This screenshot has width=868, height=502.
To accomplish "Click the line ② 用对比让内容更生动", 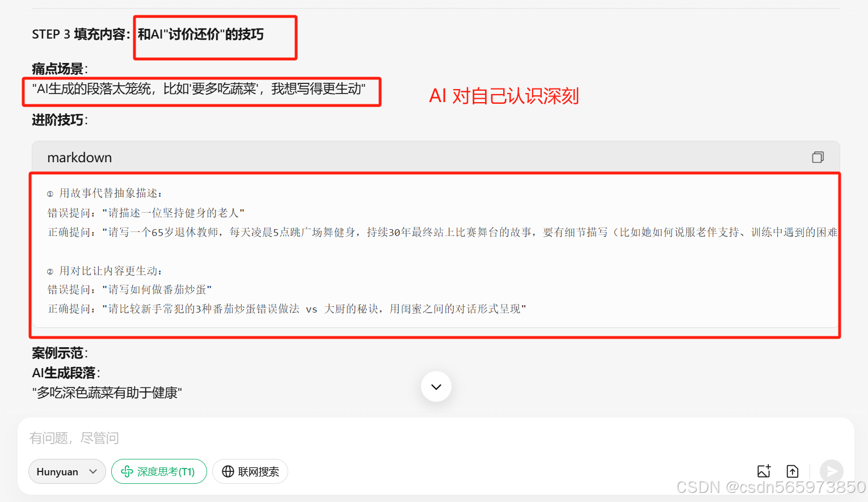I will 104,271.
